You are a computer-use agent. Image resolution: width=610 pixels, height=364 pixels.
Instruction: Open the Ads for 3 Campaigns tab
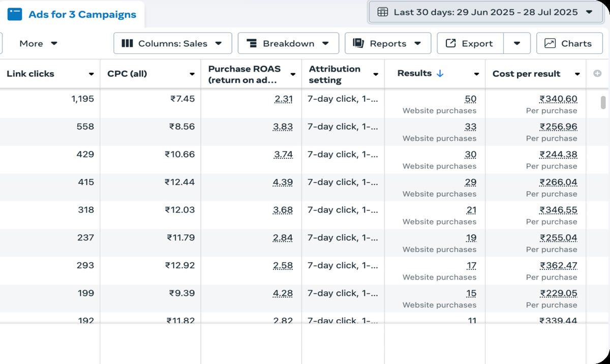coord(72,14)
